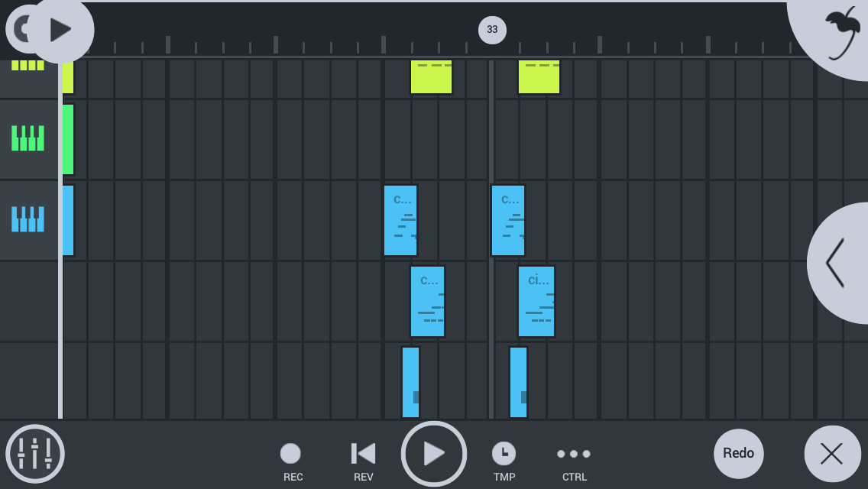Open the CTRL more options menu

point(574,454)
